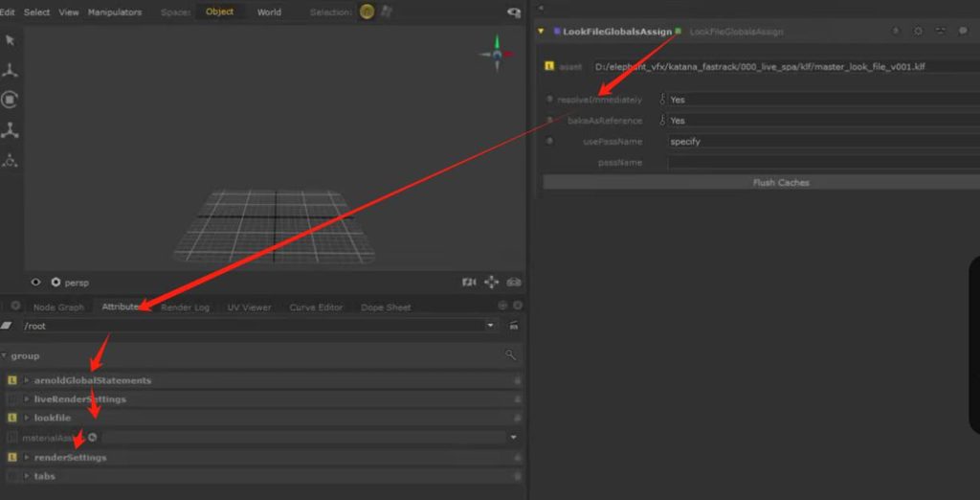Activate the rotate manipulator tool
This screenshot has height=500, width=980.
[x=11, y=100]
